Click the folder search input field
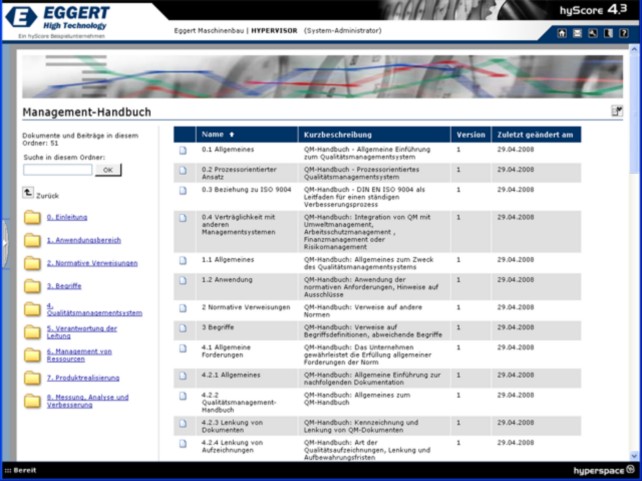This screenshot has height=481, width=642. (x=57, y=170)
